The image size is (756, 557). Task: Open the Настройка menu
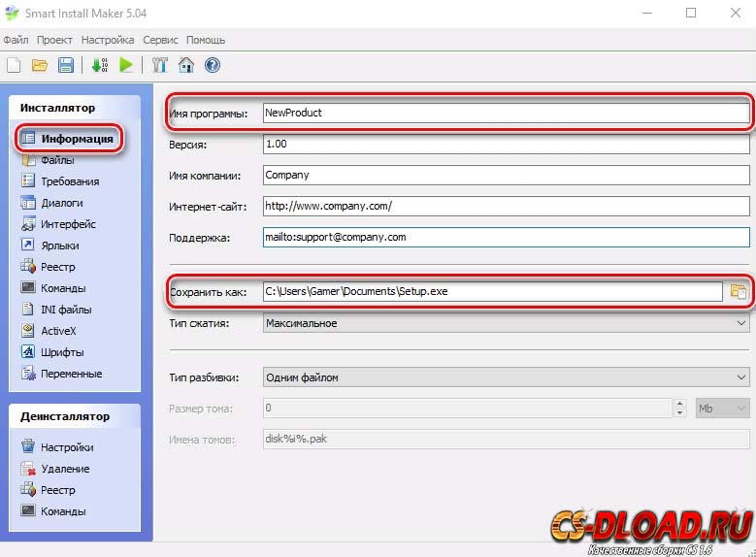(x=108, y=40)
